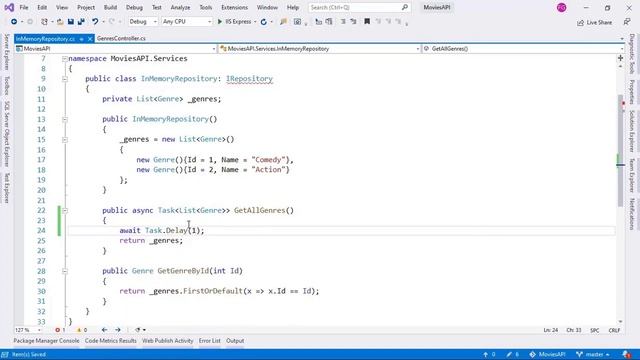The width and height of the screenshot is (640, 360).
Task: Navigate to the next issue arrow
Action: [x=118, y=330]
